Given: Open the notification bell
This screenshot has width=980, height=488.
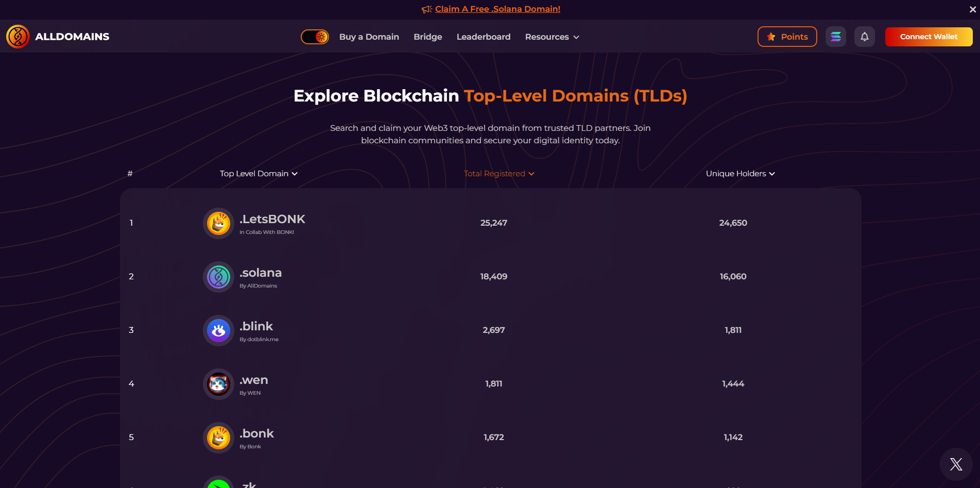Looking at the screenshot, I should (x=865, y=36).
